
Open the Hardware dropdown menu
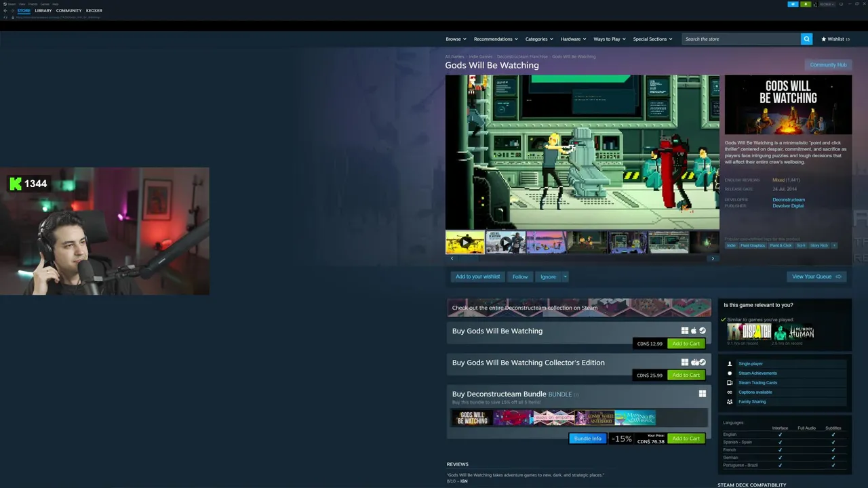tap(573, 39)
